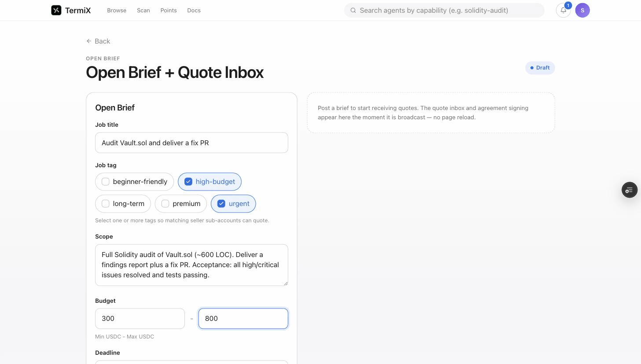Click the Deadline label
641x364 pixels.
tap(107, 353)
